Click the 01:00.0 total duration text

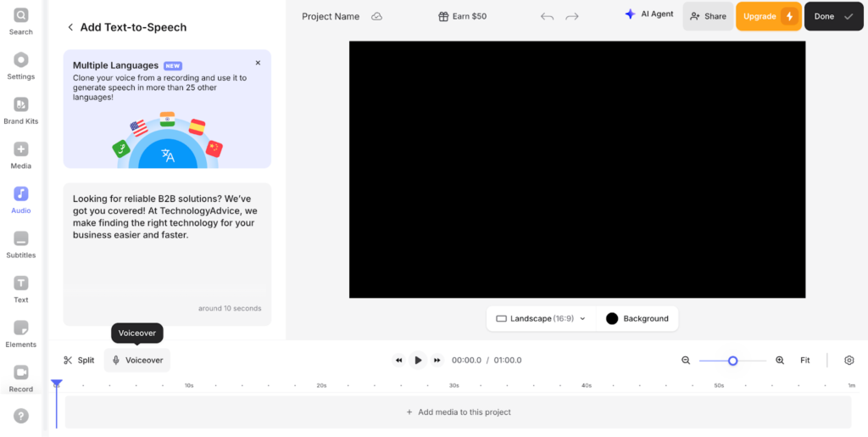(508, 361)
